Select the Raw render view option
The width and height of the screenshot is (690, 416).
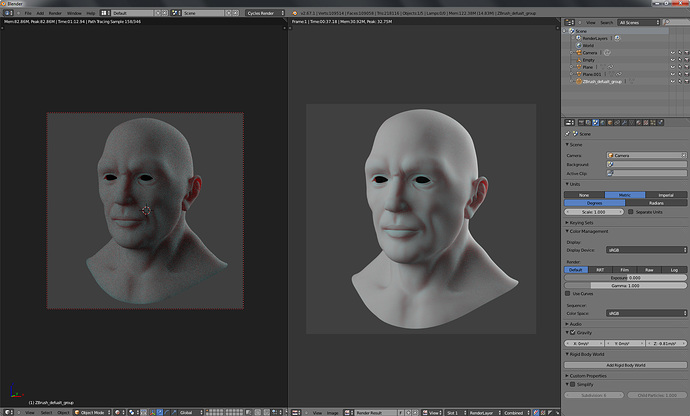(x=649, y=270)
